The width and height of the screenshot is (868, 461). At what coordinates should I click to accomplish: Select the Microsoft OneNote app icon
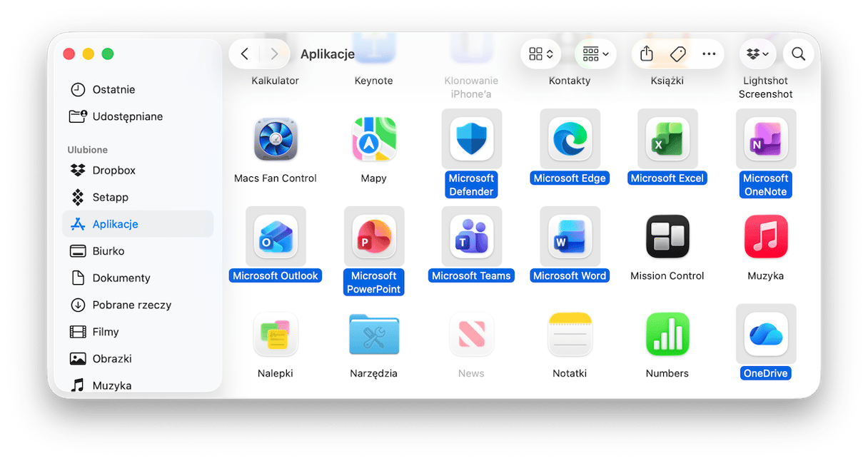pos(766,139)
